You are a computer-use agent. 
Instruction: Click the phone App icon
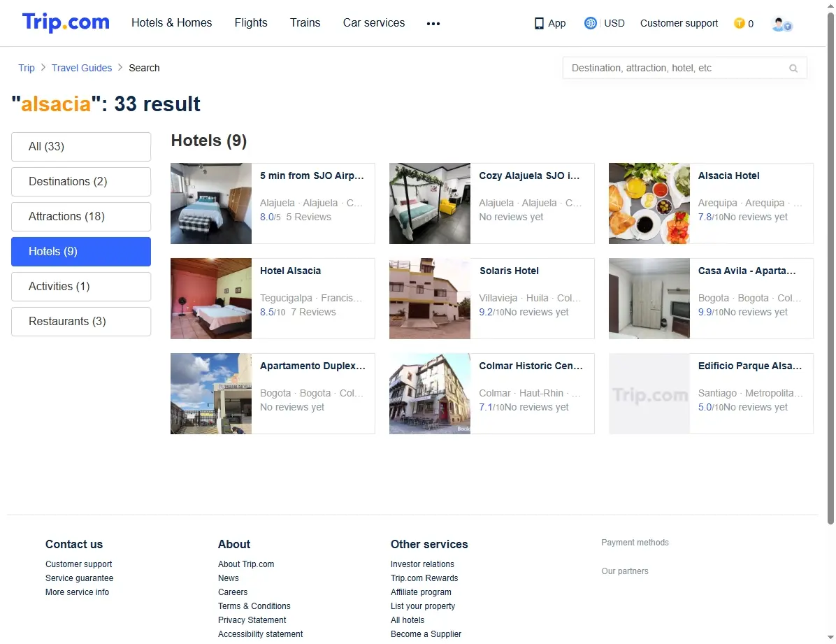pyautogui.click(x=539, y=24)
